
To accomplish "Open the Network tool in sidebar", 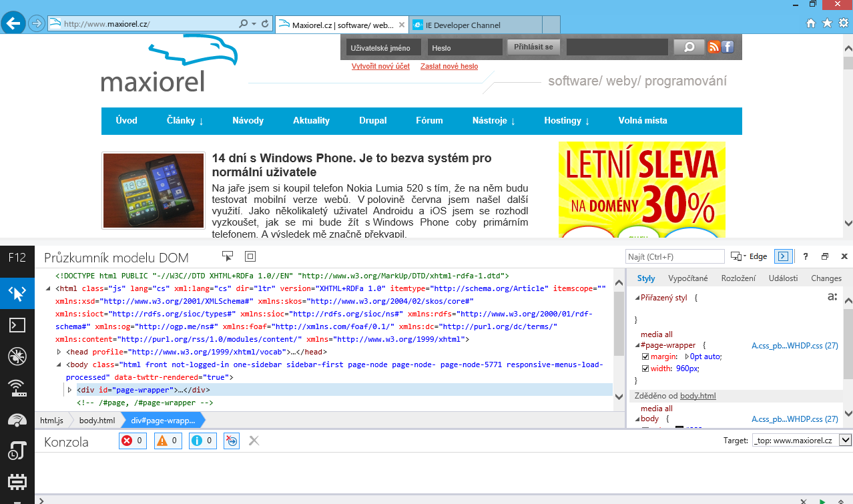I will (17, 388).
